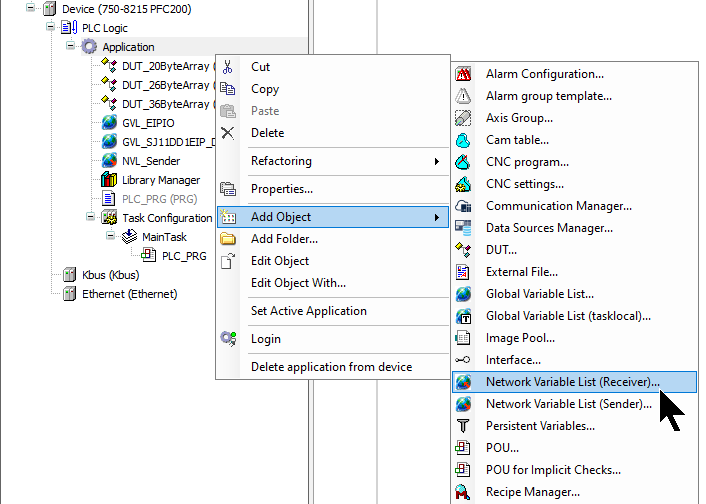Add a POU... object

(575, 448)
